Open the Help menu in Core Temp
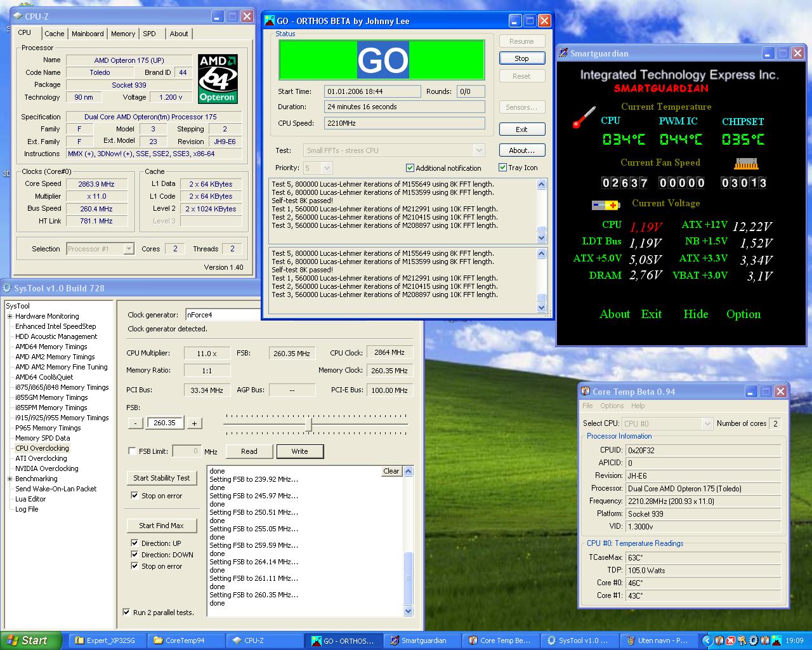This screenshot has height=650, width=812. click(638, 406)
